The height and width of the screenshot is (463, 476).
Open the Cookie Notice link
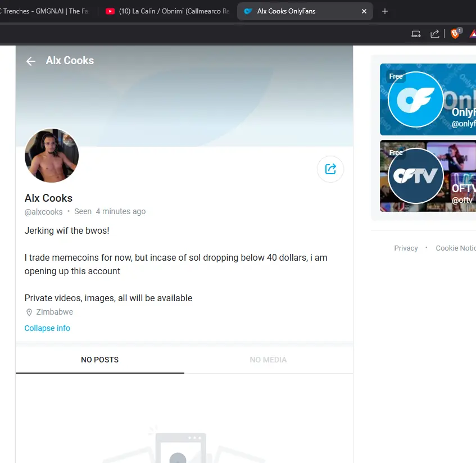pyautogui.click(x=456, y=248)
